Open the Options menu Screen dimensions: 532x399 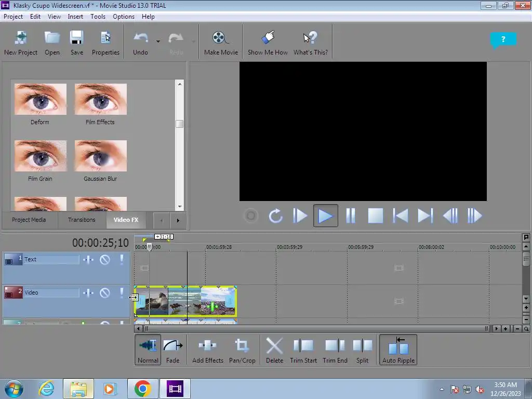(x=124, y=17)
